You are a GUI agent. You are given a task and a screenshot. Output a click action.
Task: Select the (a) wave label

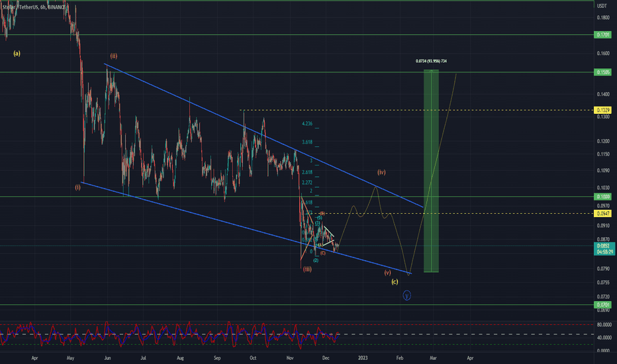coord(17,53)
